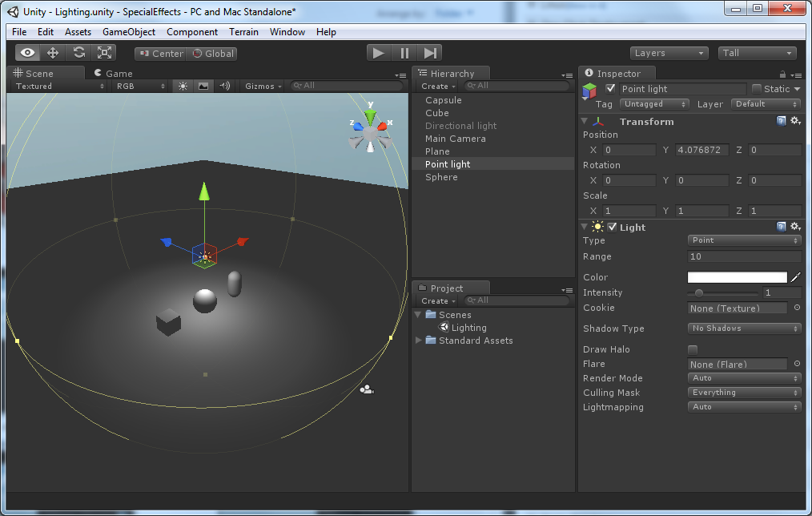Toggle scene audio speaker icon
Image resolution: width=812 pixels, height=516 pixels.
point(225,86)
